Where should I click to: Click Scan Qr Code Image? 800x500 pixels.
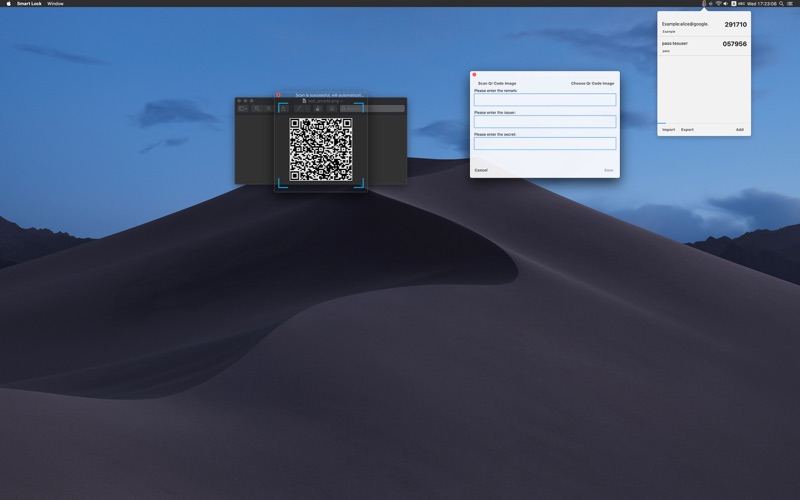(497, 83)
